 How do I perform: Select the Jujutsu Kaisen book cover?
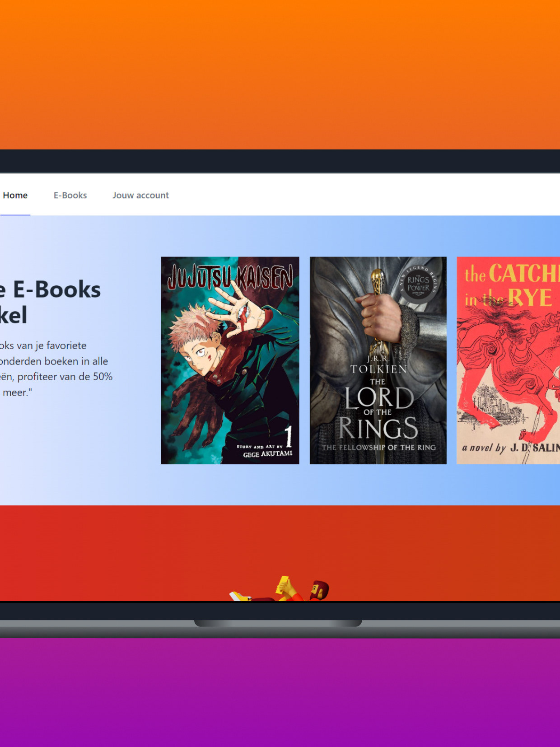click(230, 360)
